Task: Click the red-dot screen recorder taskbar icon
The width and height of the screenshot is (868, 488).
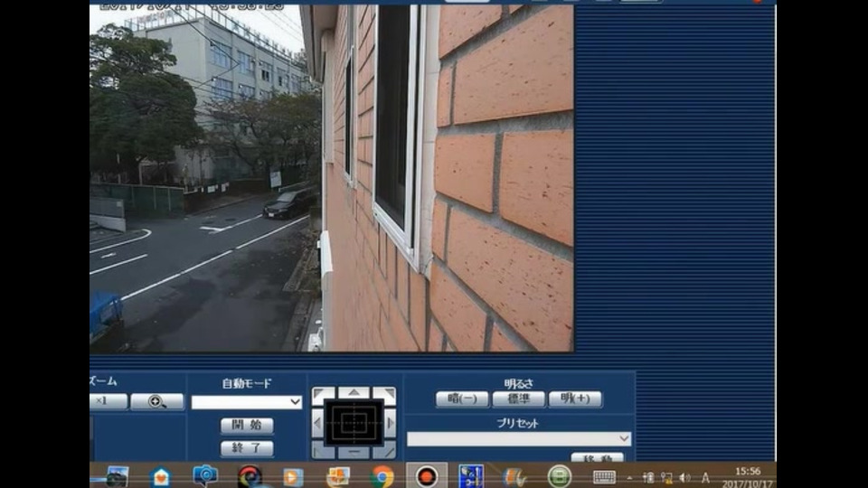Action: click(427, 476)
